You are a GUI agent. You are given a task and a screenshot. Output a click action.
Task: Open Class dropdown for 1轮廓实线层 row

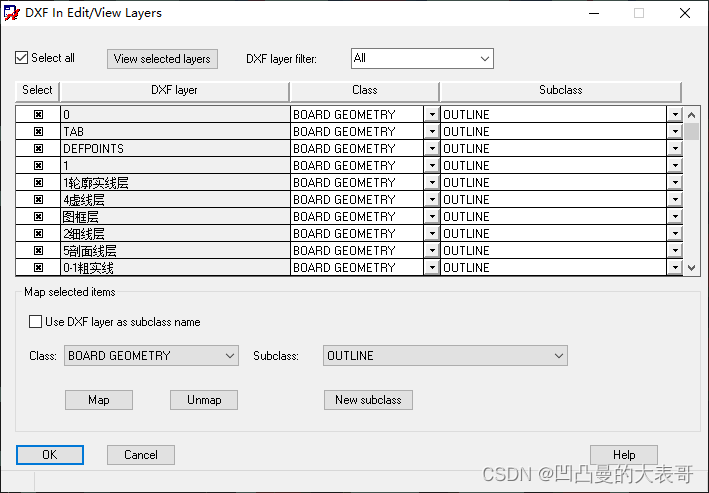point(432,182)
